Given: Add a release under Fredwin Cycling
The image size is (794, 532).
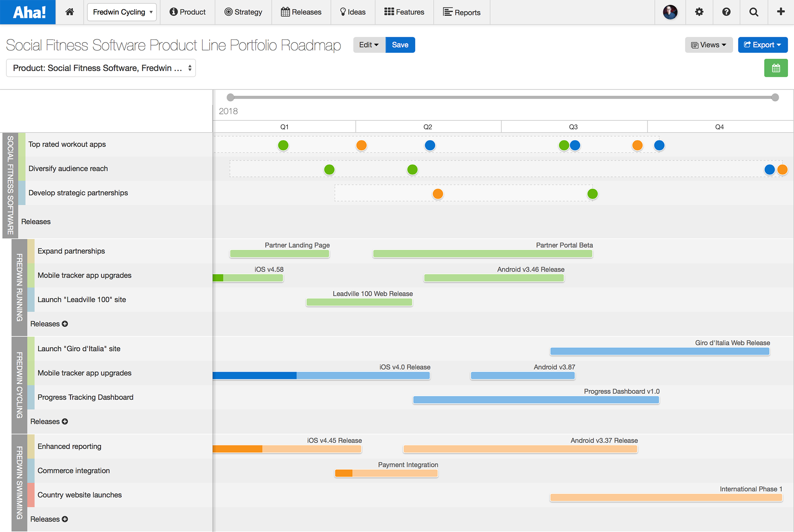Looking at the screenshot, I should pos(65,421).
